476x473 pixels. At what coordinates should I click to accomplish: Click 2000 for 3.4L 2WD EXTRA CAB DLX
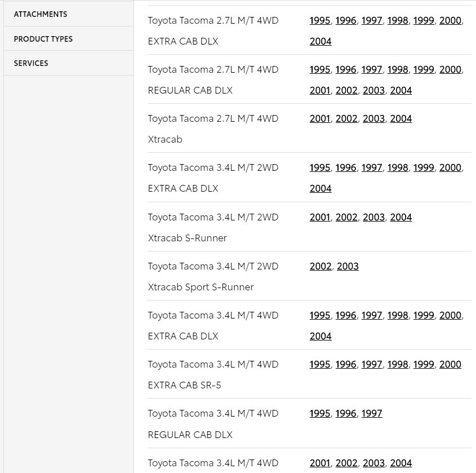click(450, 167)
